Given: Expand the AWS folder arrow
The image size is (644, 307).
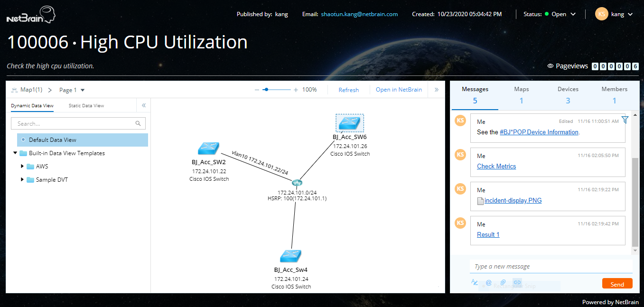Looking at the screenshot, I should coord(22,167).
